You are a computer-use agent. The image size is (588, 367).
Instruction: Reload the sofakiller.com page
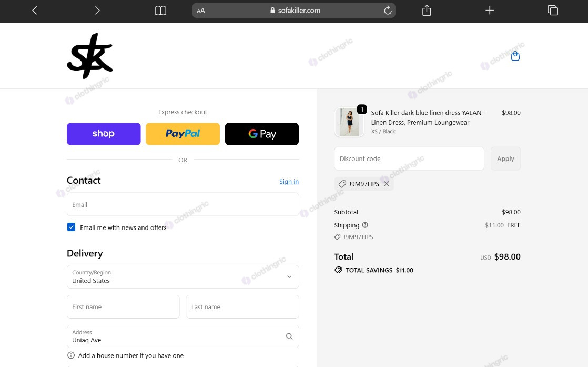click(388, 11)
